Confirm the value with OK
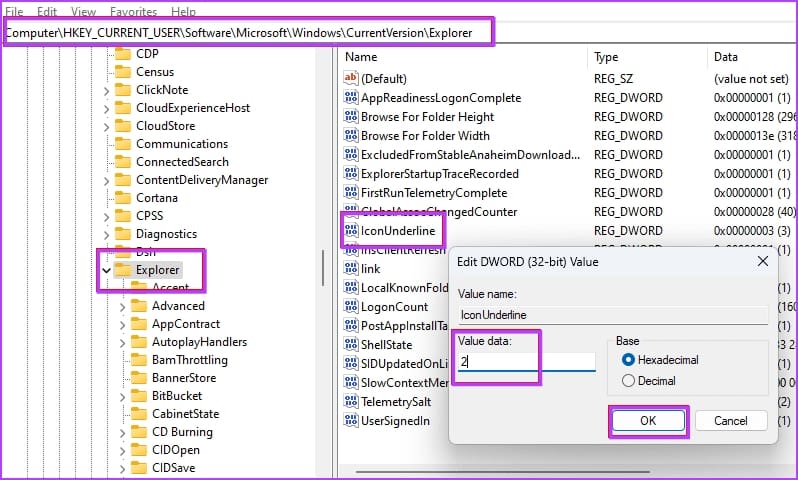This screenshot has width=798, height=480. click(648, 421)
